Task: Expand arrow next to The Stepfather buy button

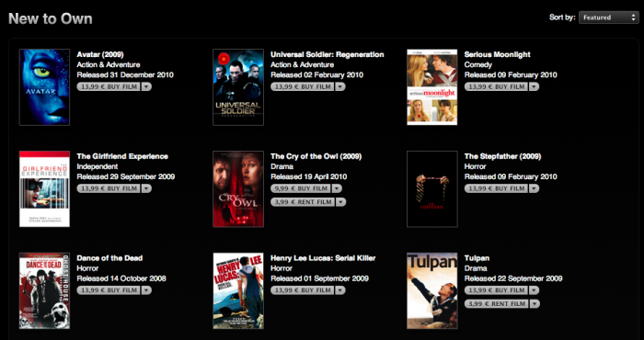Action: click(x=535, y=188)
